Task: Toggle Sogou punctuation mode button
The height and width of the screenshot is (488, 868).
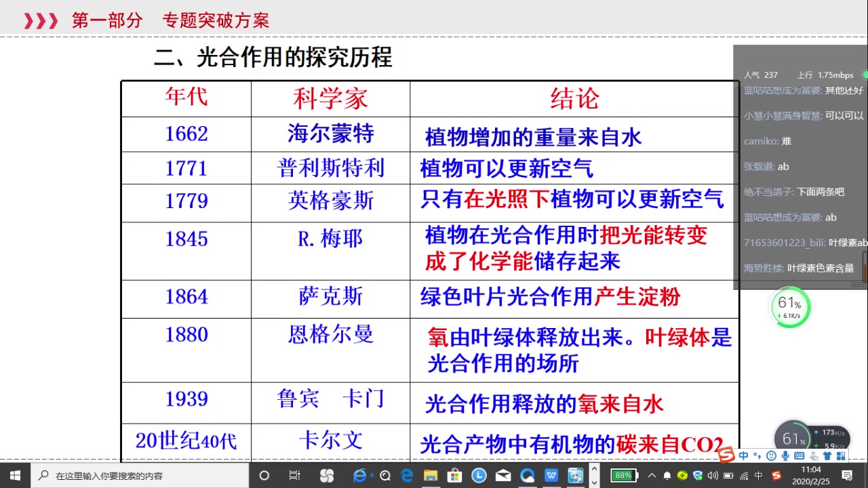Action: coord(757,455)
